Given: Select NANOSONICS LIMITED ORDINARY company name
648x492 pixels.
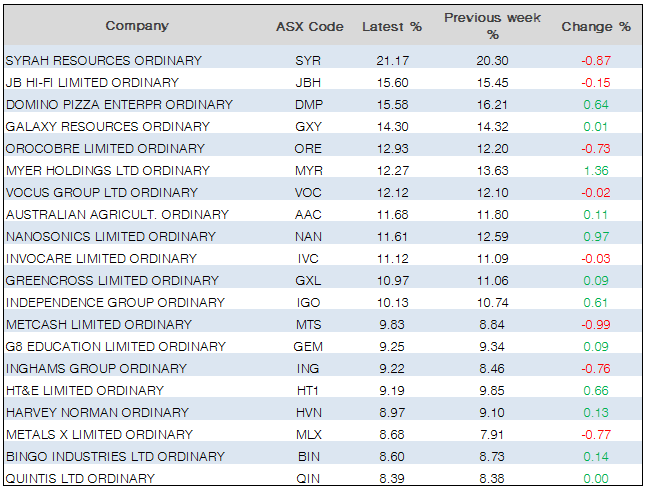Looking at the screenshot, I should (x=111, y=237).
